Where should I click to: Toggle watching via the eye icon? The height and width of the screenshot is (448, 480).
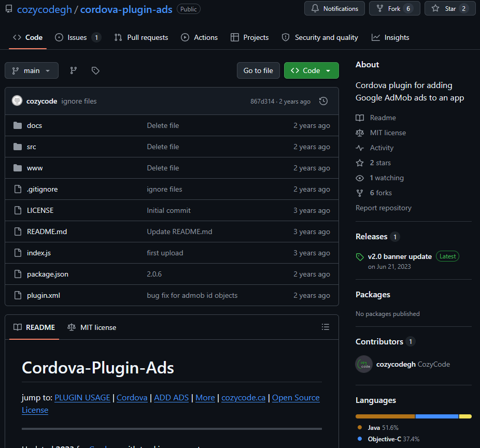tap(359, 178)
